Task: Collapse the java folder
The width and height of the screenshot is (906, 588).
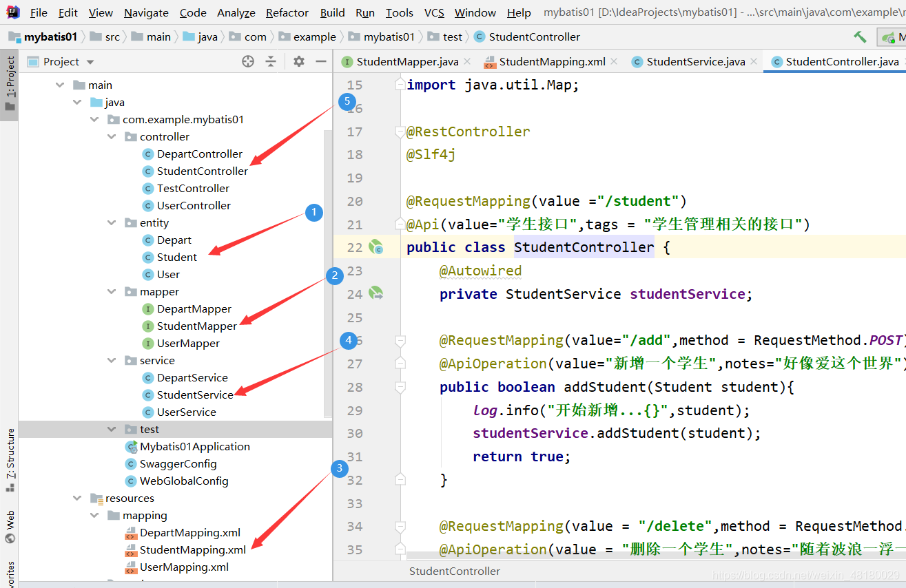Action: point(78,102)
